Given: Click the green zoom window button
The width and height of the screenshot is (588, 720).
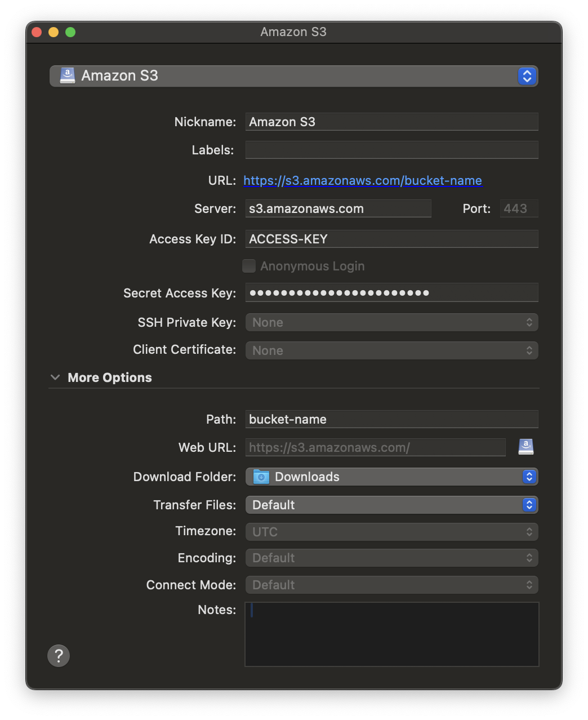Looking at the screenshot, I should pos(70,32).
